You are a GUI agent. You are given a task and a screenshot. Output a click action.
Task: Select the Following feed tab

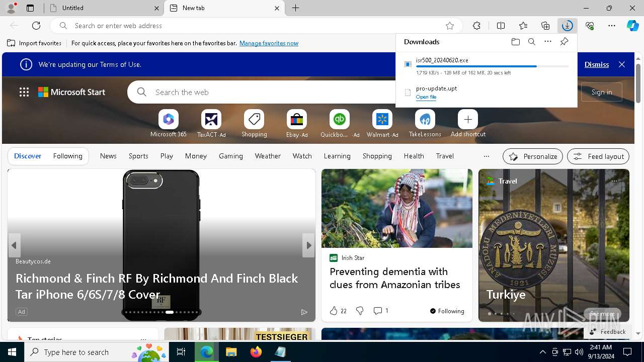[67, 156]
